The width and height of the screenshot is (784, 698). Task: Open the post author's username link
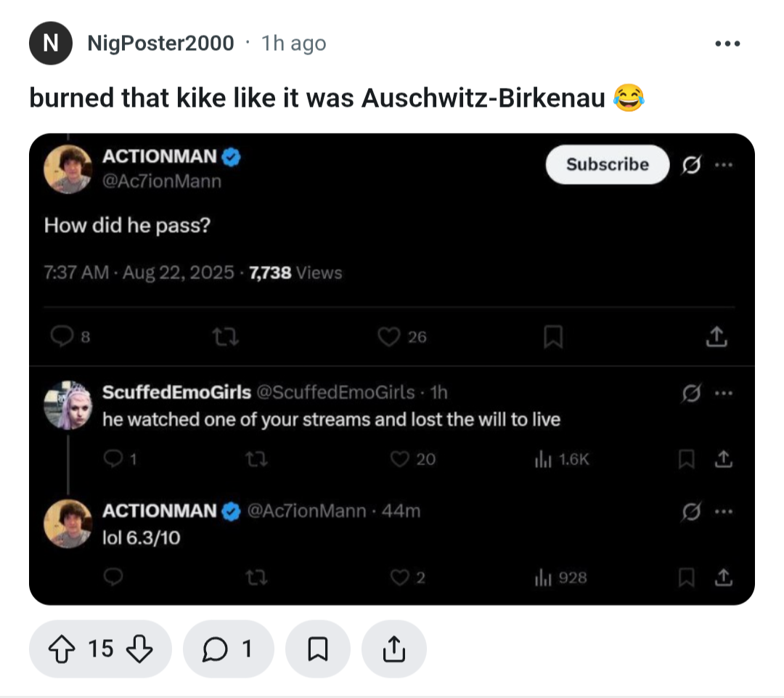160,43
